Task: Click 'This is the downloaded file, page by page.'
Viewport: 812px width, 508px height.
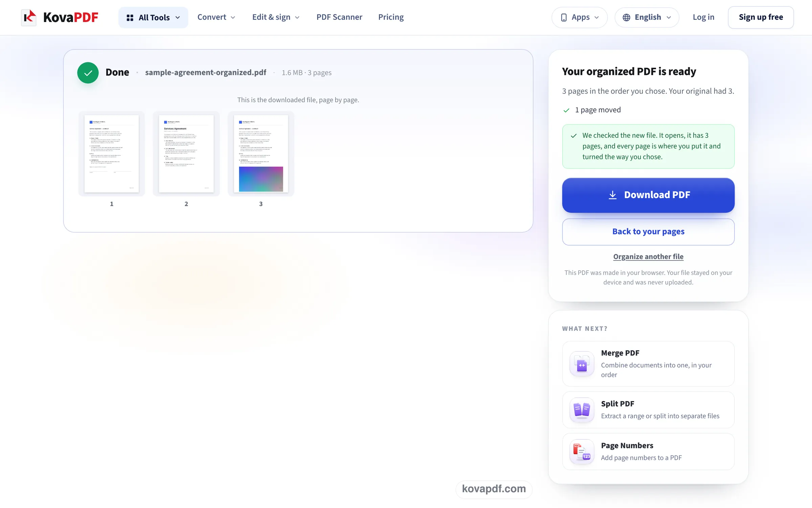Action: pos(298,100)
